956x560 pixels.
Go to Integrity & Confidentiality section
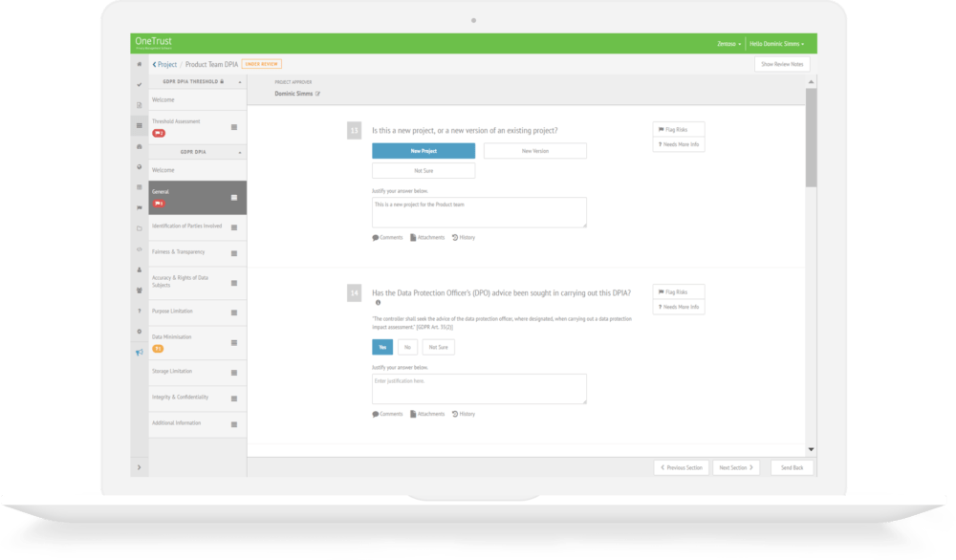click(x=198, y=398)
